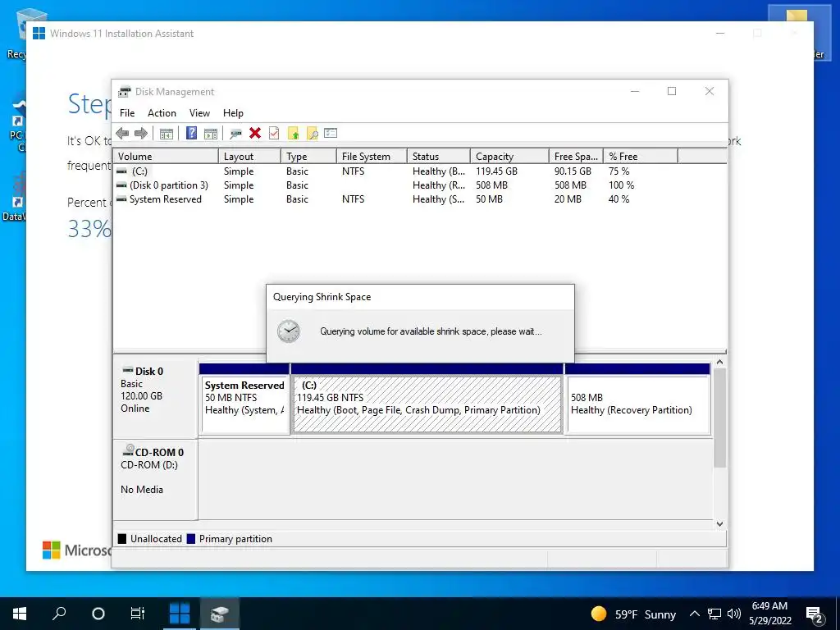Maximize the Disk Management window
This screenshot has width=840, height=630.
pyautogui.click(x=672, y=92)
